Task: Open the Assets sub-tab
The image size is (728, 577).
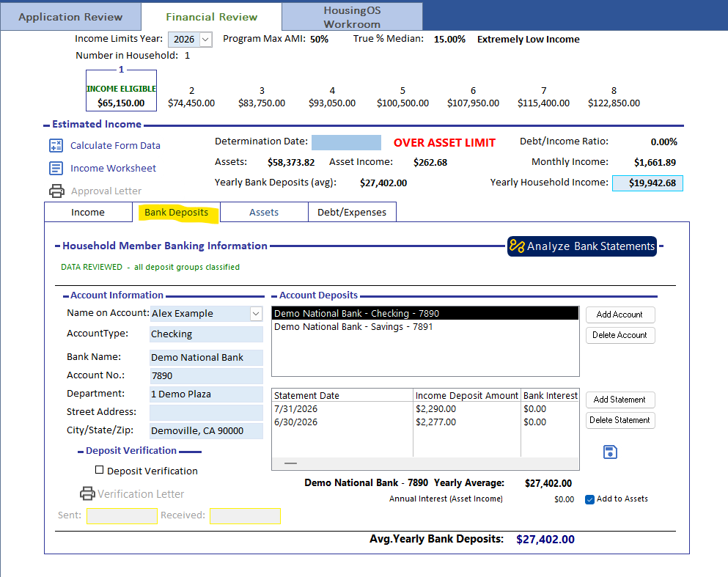Action: 264,212
